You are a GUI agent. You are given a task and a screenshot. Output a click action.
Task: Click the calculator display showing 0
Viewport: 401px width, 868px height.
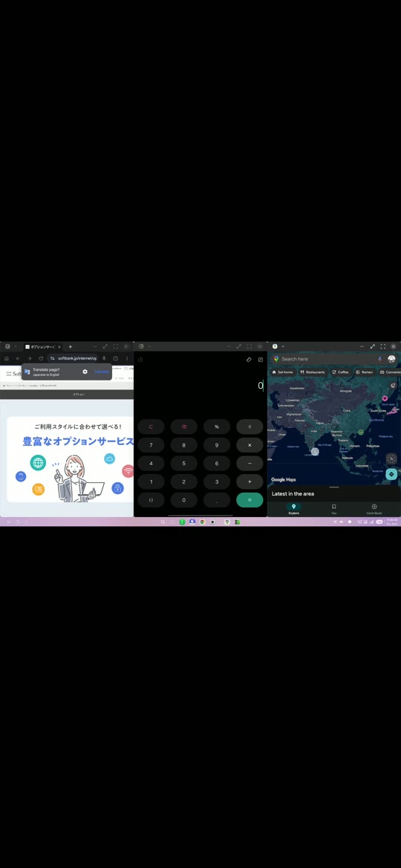click(261, 386)
